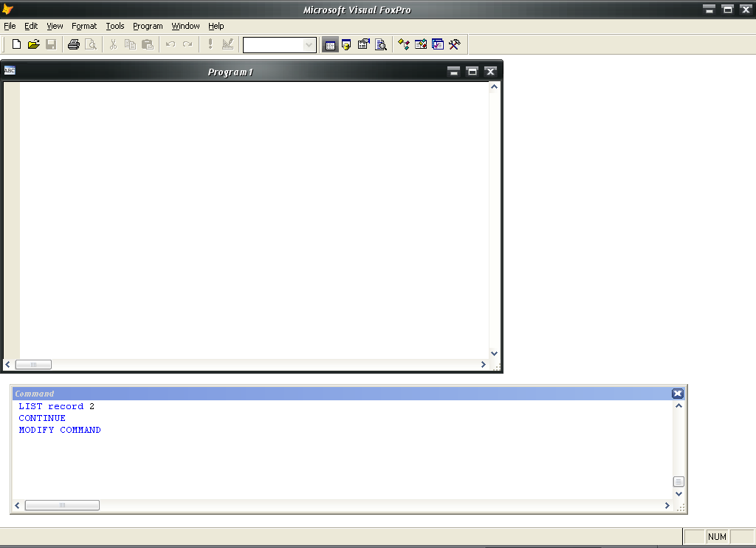Open the Format menu

84,26
